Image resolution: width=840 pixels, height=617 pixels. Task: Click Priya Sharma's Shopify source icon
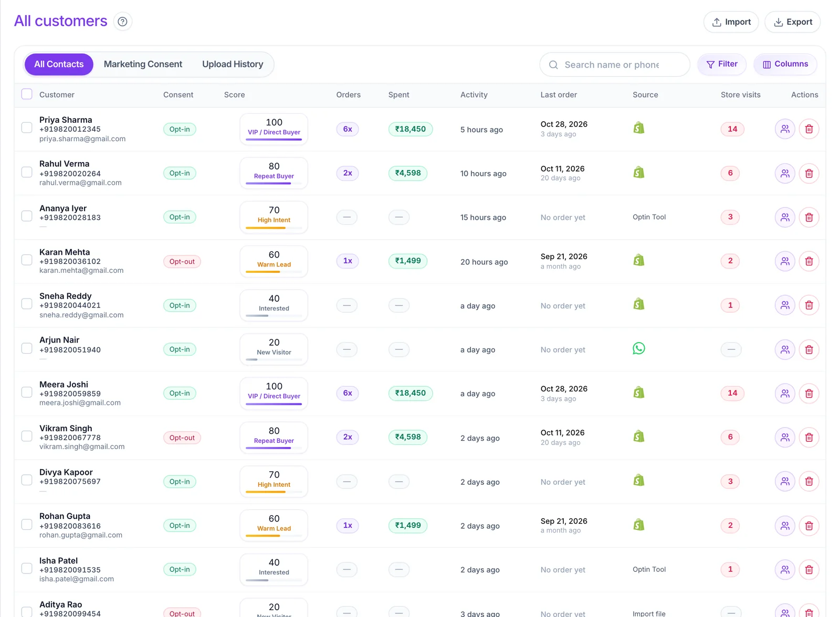(639, 128)
